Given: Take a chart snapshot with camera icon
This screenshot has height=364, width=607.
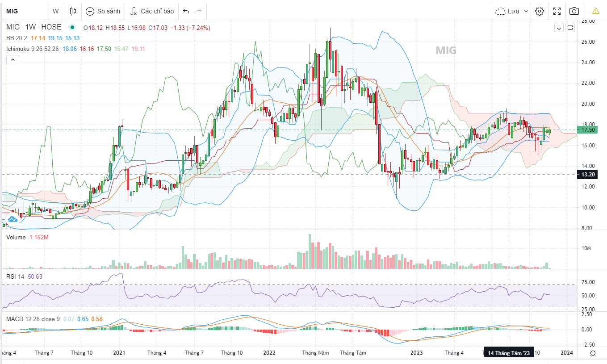Looking at the screenshot, I should 574,11.
